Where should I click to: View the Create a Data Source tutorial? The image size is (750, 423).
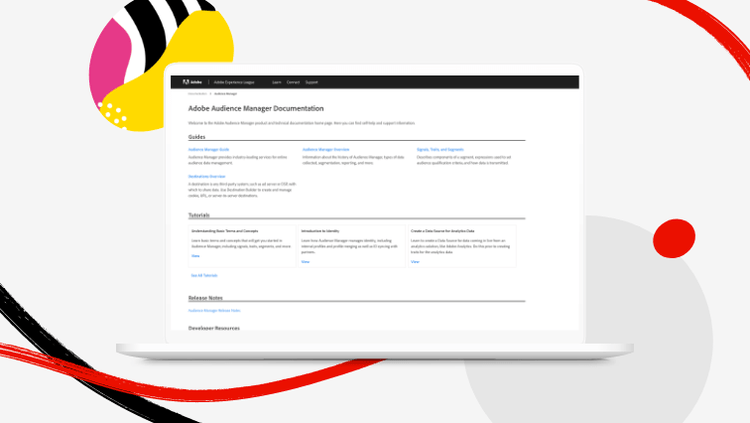point(415,262)
